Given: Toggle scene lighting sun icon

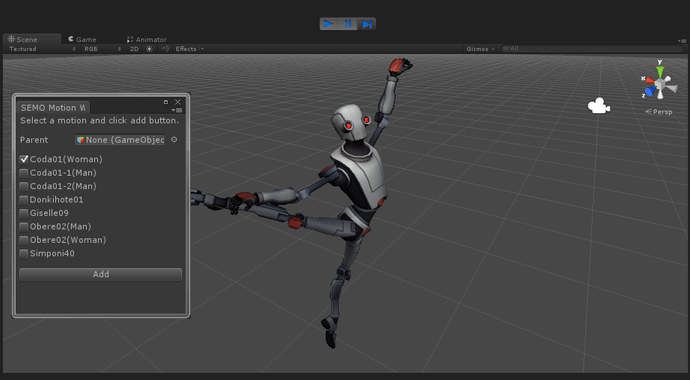Looking at the screenshot, I should click(x=149, y=49).
